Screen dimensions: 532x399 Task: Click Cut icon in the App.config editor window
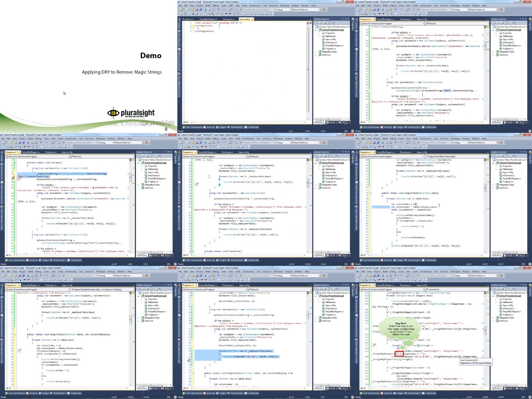pyautogui.click(x=205, y=9)
